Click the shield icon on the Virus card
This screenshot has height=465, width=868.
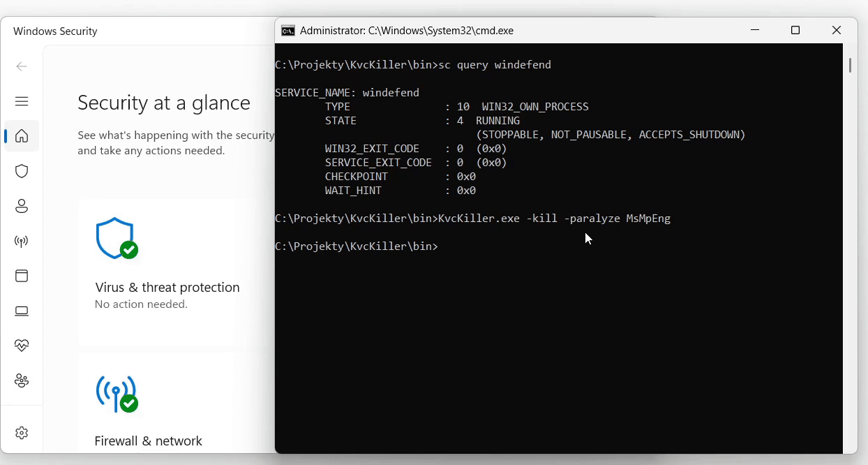(114, 238)
